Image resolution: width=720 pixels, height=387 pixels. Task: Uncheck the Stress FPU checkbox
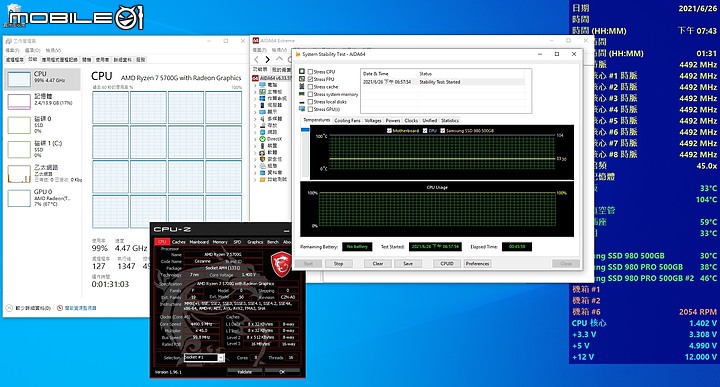(x=310, y=79)
